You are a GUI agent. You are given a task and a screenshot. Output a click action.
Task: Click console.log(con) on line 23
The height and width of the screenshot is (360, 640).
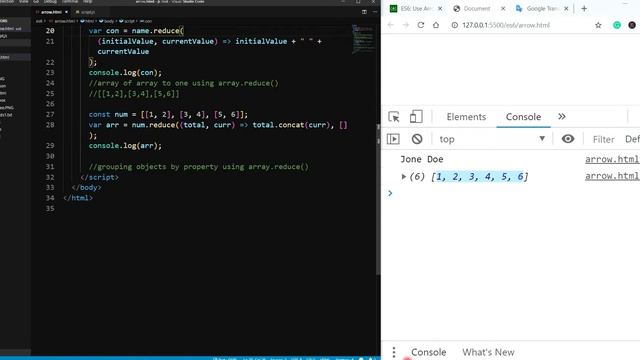click(125, 73)
